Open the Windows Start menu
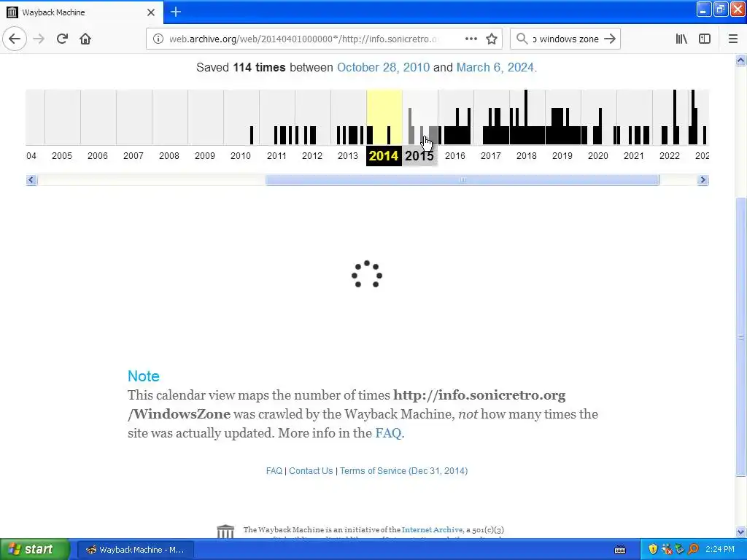 [34, 550]
